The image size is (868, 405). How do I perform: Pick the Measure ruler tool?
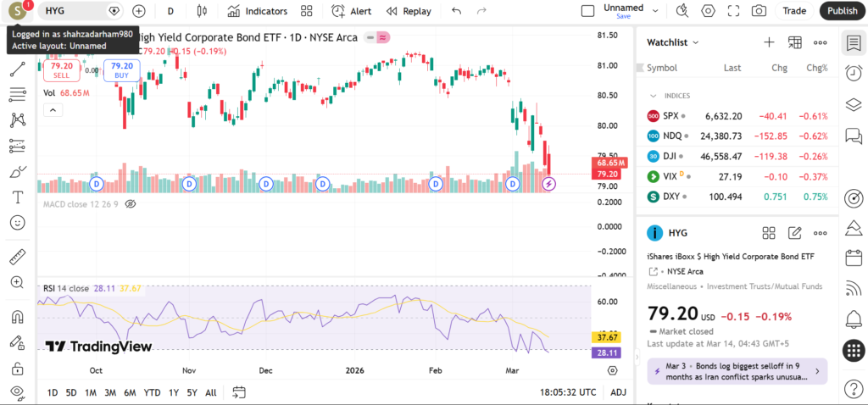coord(17,257)
